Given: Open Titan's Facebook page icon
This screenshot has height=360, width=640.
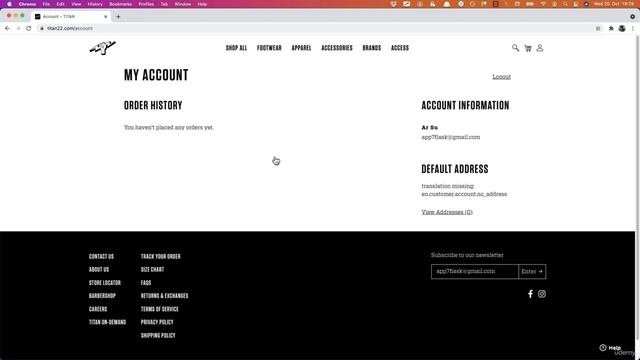Looking at the screenshot, I should (530, 294).
